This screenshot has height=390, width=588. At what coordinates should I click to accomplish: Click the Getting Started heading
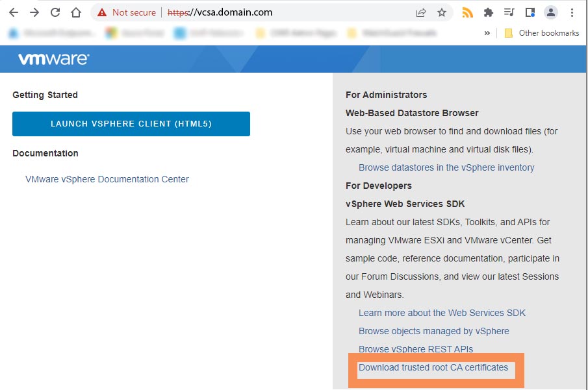coord(45,95)
